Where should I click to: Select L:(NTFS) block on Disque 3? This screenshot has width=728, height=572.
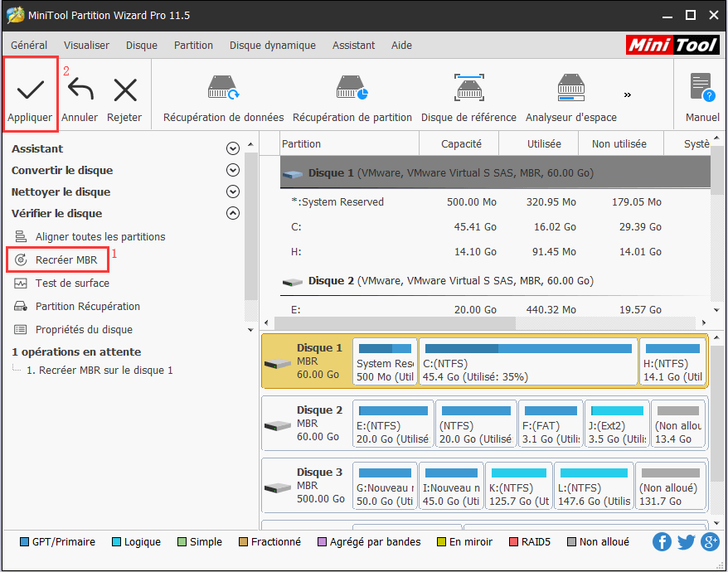[x=594, y=485]
